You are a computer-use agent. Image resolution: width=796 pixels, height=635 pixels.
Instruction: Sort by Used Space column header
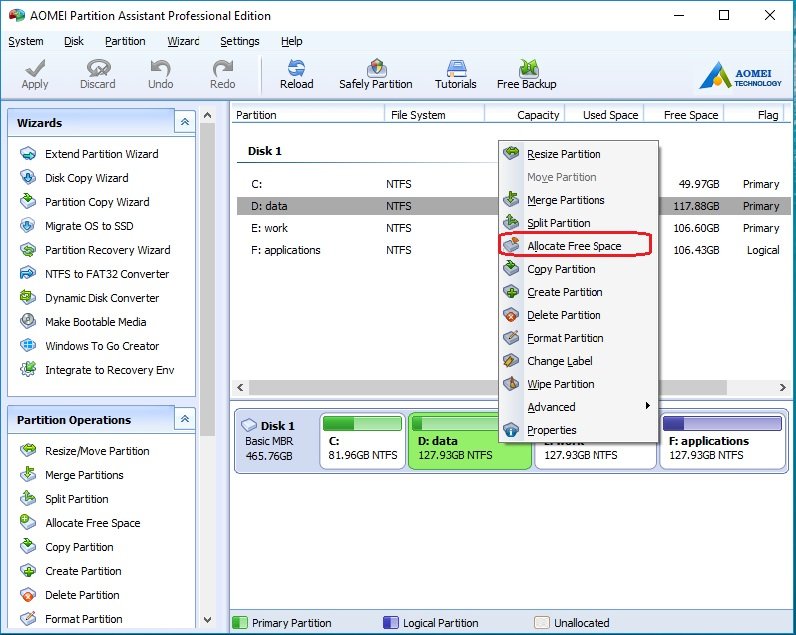[x=605, y=115]
